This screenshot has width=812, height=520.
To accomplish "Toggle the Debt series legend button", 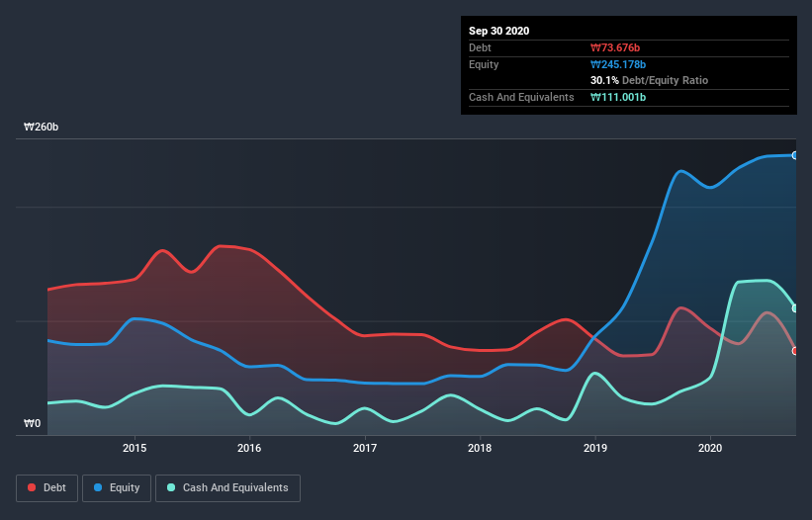I will (46, 488).
